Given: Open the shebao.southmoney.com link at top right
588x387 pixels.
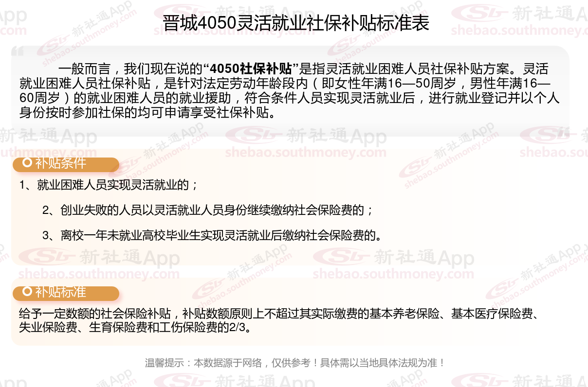Looking at the screenshot, I should [x=519, y=31].
